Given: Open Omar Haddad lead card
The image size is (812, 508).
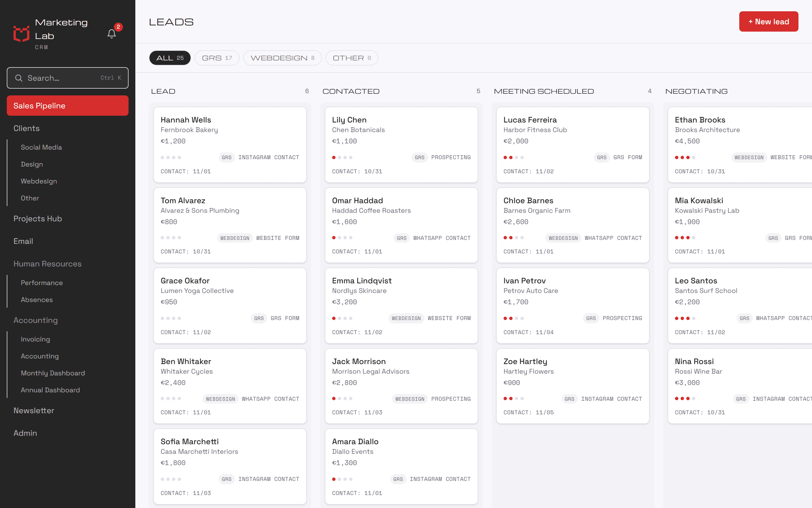Looking at the screenshot, I should coord(401,225).
